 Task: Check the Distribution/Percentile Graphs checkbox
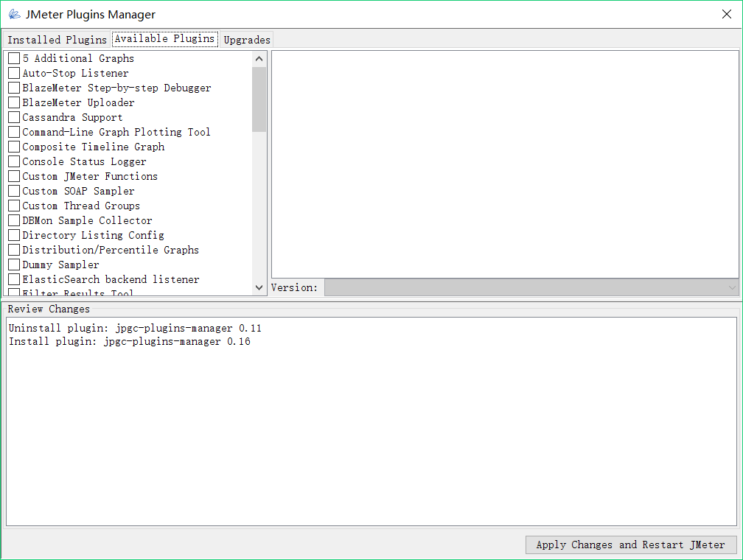point(14,250)
